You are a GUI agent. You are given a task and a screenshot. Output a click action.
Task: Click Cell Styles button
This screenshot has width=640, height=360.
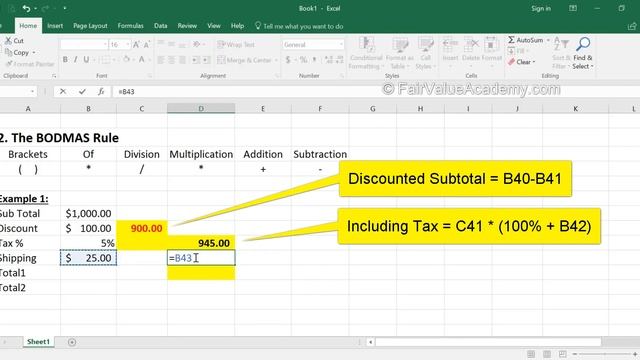[x=426, y=53]
